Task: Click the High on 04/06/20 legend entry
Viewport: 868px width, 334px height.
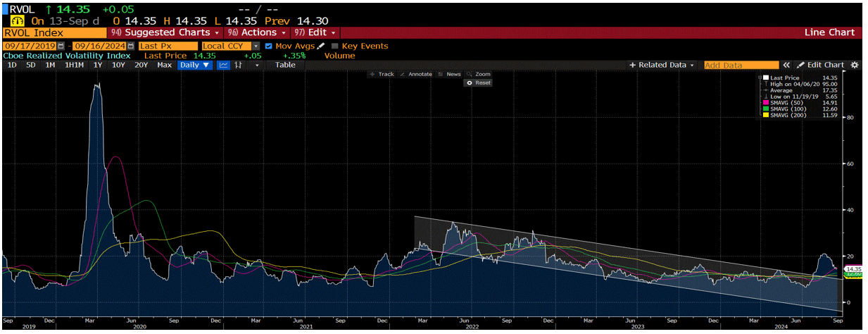Action: pos(795,84)
